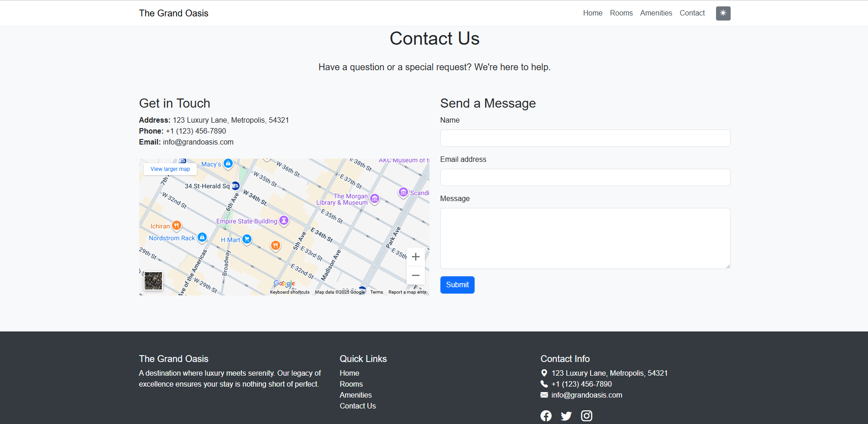The width and height of the screenshot is (868, 424).
Task: Zoom in on the map
Action: tap(415, 257)
